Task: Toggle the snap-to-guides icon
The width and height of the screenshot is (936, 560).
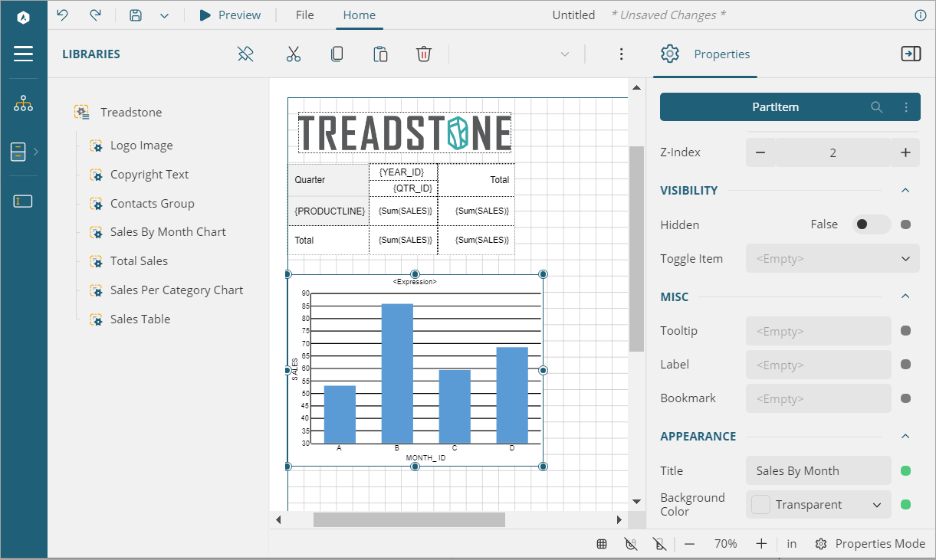Action: [658, 544]
